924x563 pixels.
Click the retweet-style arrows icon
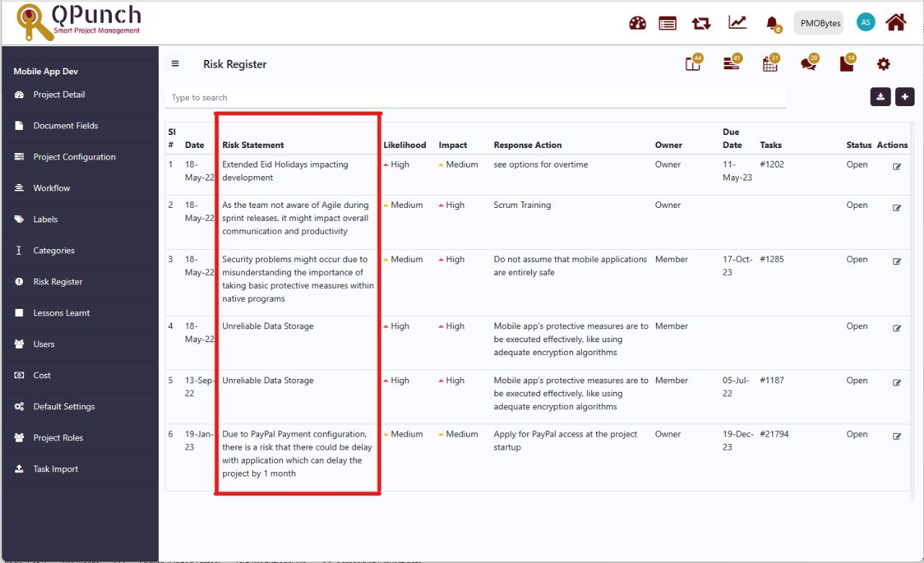click(701, 23)
